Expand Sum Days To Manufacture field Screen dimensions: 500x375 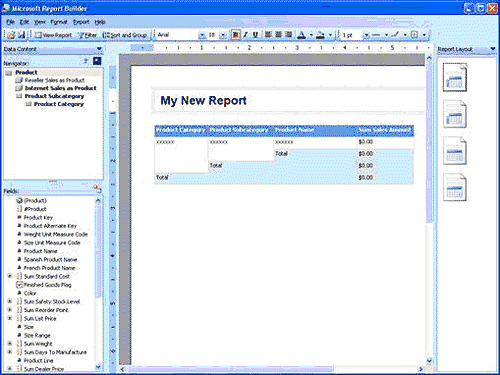coord(10,352)
